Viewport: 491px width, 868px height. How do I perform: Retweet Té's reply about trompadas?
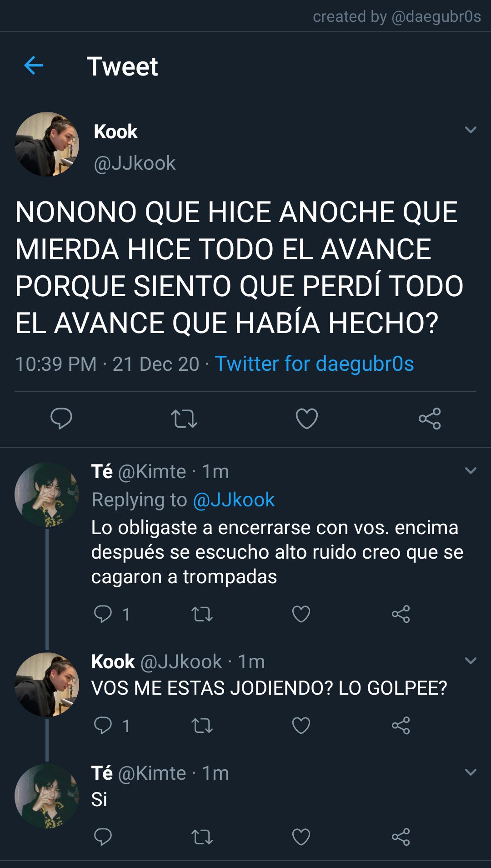click(x=202, y=614)
